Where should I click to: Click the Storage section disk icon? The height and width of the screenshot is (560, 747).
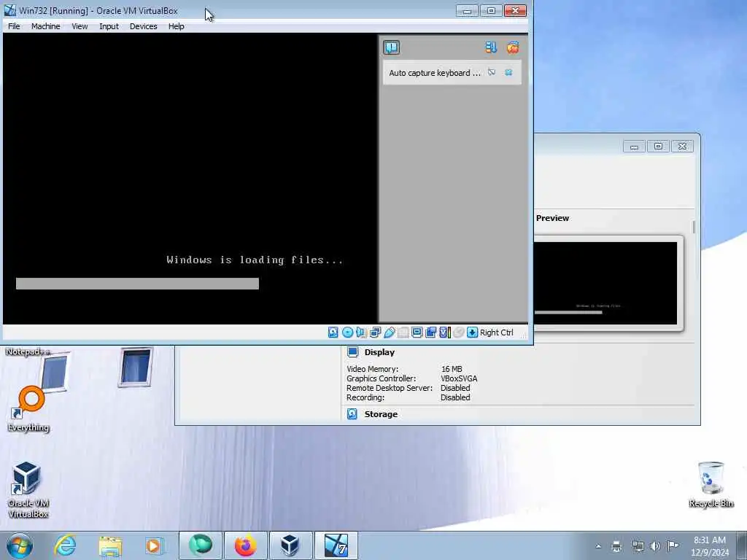coord(352,414)
